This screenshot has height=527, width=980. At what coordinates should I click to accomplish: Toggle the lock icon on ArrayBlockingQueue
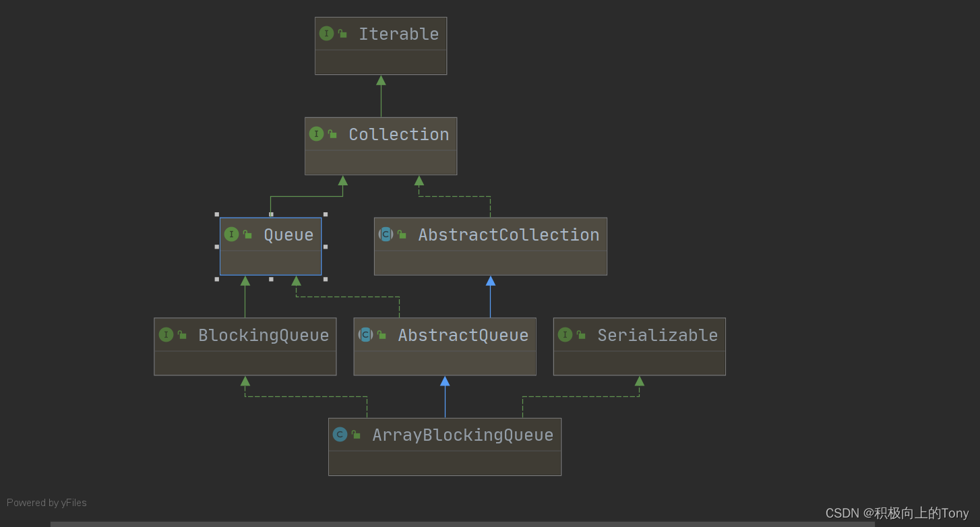click(355, 434)
